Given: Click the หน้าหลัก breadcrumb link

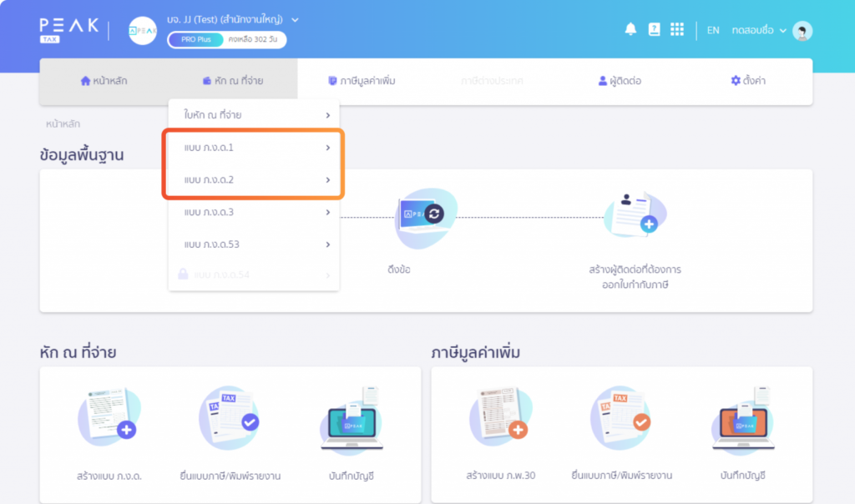Looking at the screenshot, I should coord(63,123).
